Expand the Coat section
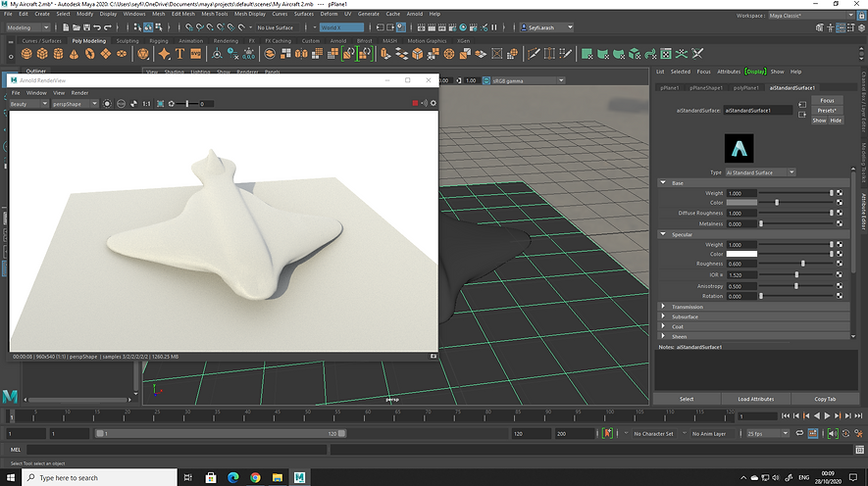868x486 pixels. pyautogui.click(x=663, y=326)
